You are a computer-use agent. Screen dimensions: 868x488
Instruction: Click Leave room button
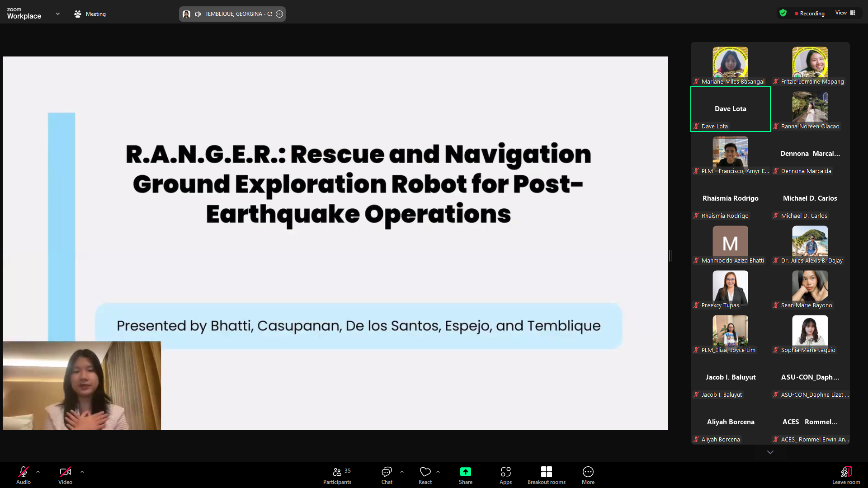(846, 475)
